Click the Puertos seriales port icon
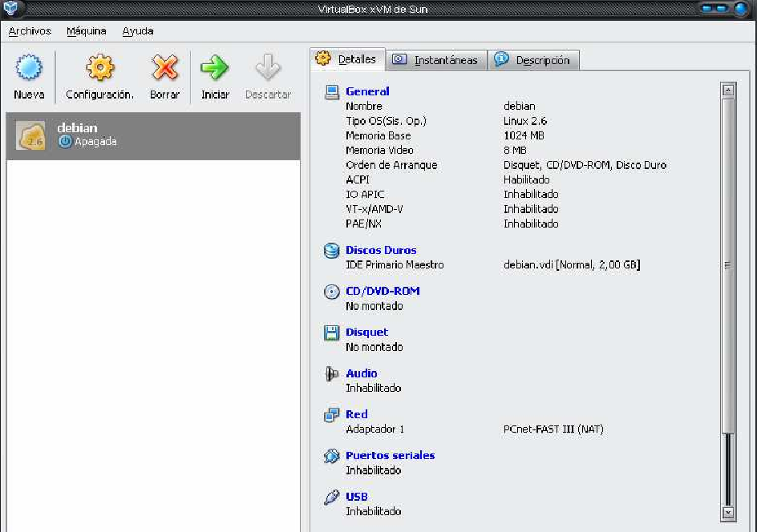The width and height of the screenshot is (757, 532). tap(332, 456)
